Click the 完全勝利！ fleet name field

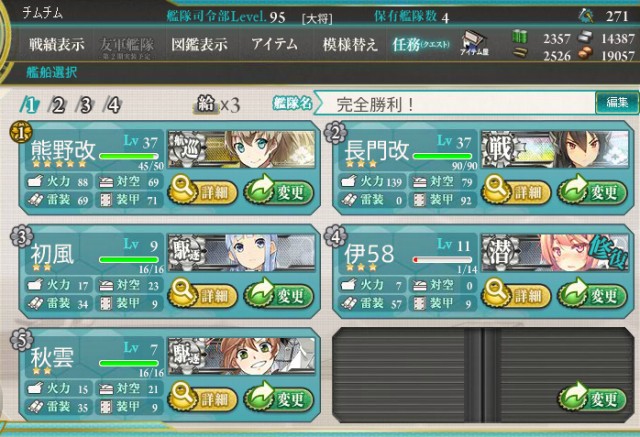(x=455, y=104)
